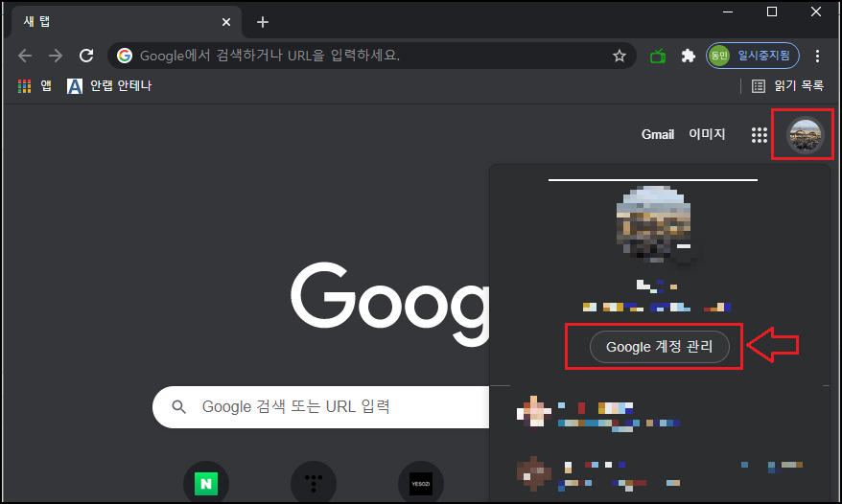The width and height of the screenshot is (842, 504).
Task: Open 안랩 안테나 bookmark
Action: [109, 86]
